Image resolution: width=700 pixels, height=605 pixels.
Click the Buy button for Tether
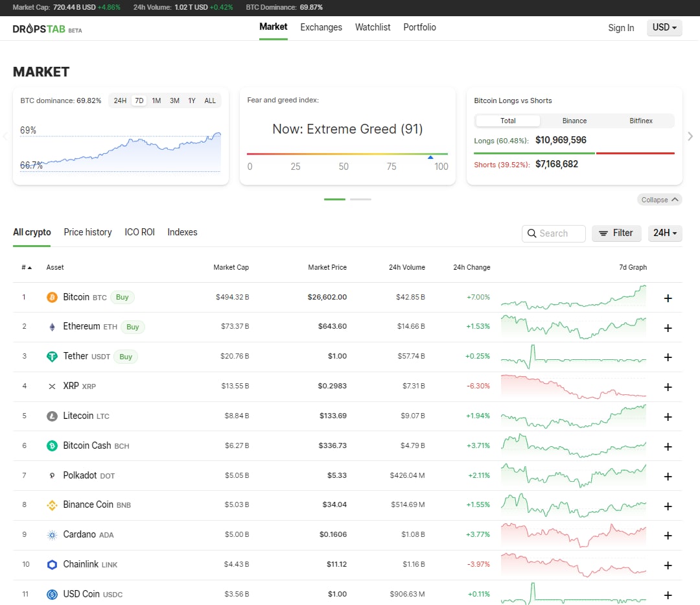[126, 357]
